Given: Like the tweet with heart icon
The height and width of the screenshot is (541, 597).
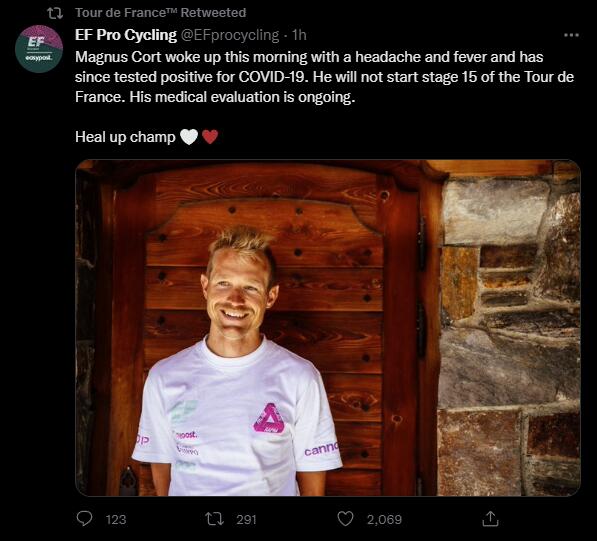Looking at the screenshot, I should [x=346, y=519].
